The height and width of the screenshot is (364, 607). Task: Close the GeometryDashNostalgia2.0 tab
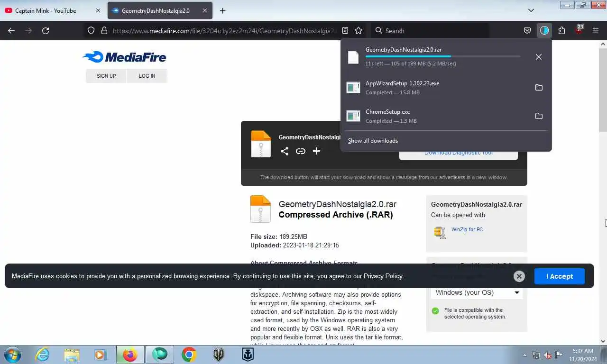click(x=204, y=10)
